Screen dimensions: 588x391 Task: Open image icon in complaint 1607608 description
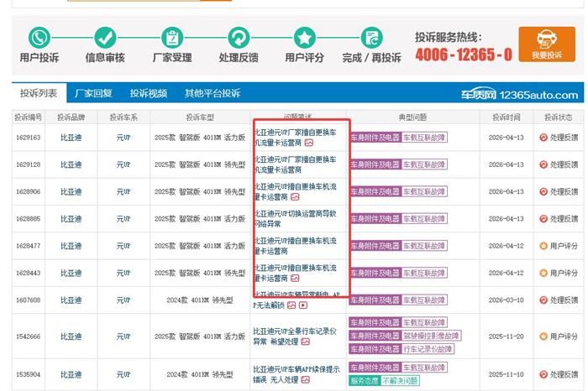291,305
